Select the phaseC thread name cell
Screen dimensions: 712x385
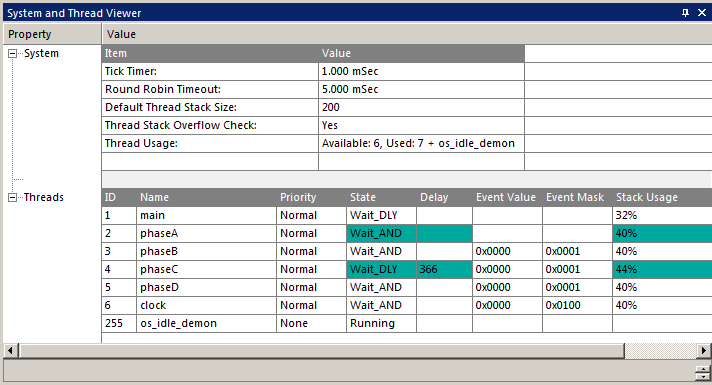pyautogui.click(x=206, y=269)
